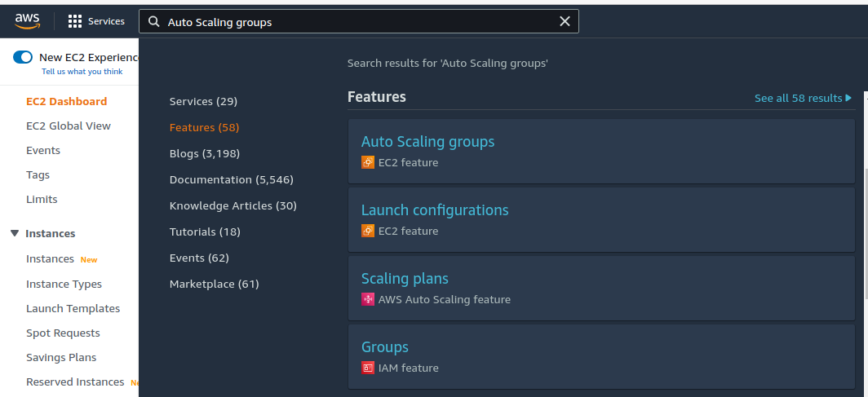Open the Services grid menu icon
868x397 pixels.
pos(75,21)
